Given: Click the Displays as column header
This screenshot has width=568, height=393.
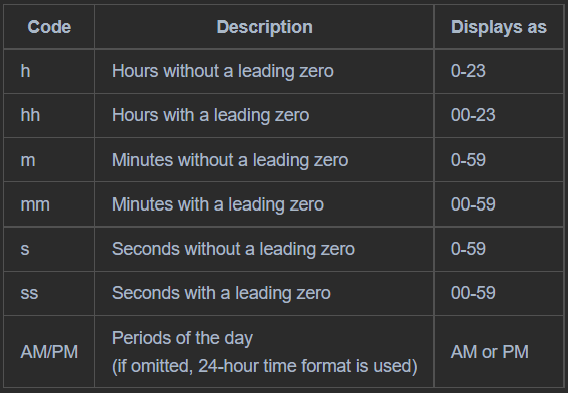Looking at the screenshot, I should [x=499, y=27].
